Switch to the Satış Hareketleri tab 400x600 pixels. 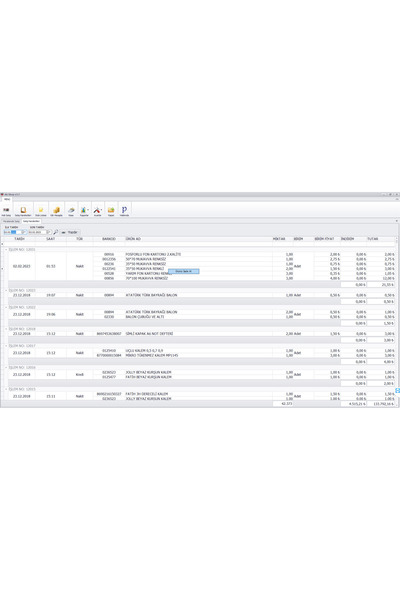[31, 222]
